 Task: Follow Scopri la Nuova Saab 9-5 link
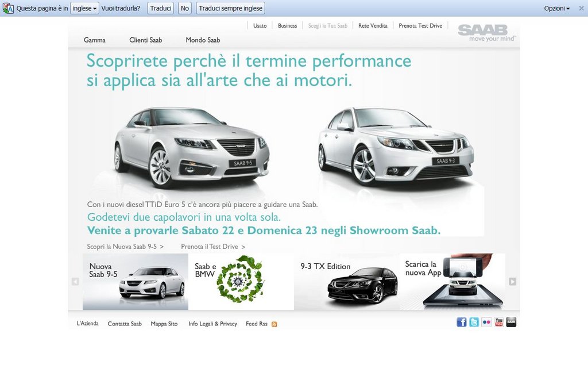pos(125,247)
